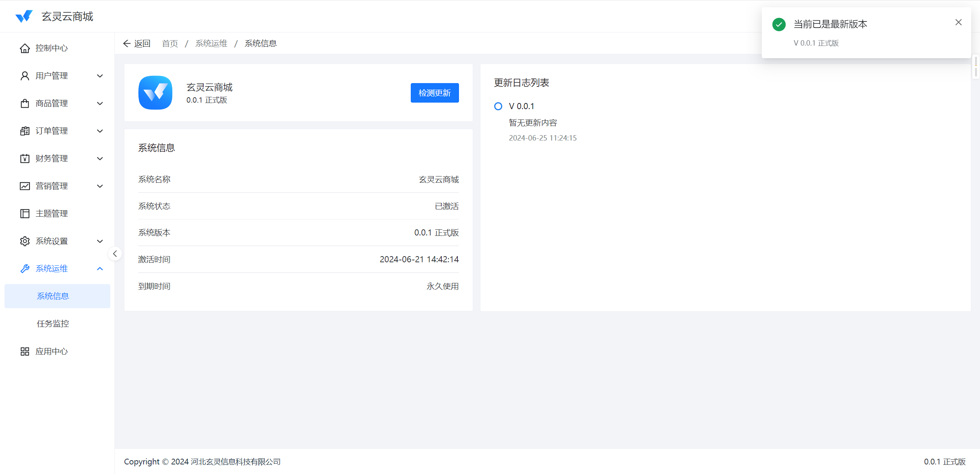
Task: Click the home icon beside 控制中心
Action: click(x=25, y=48)
